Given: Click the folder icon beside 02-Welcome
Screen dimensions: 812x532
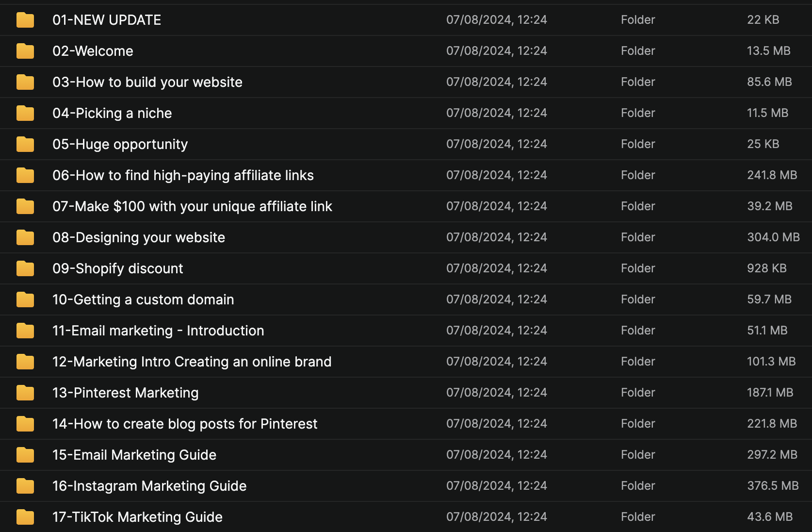Looking at the screenshot, I should point(25,51).
